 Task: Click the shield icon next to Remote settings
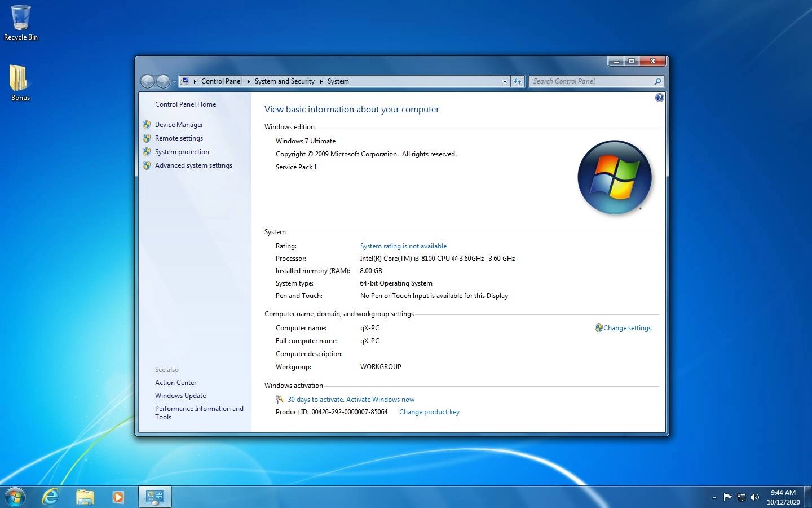pos(147,138)
